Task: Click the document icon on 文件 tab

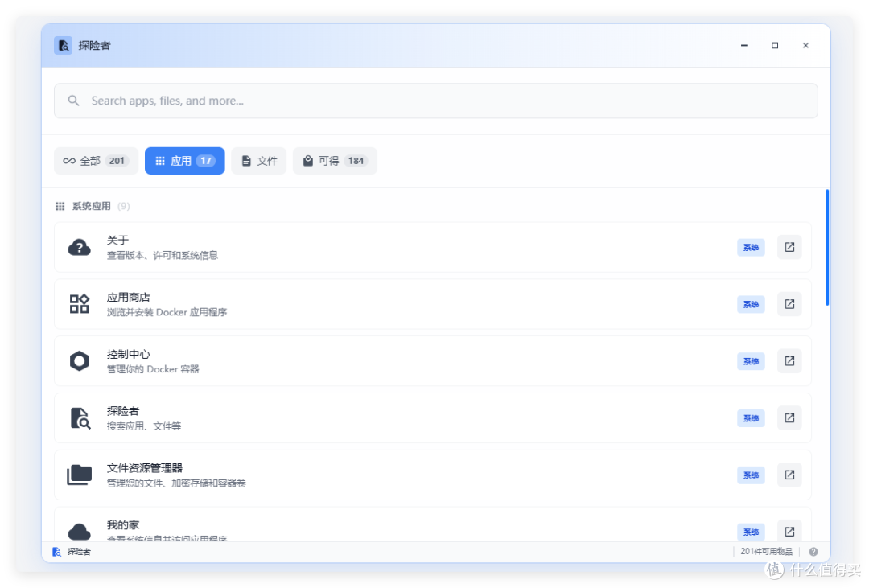Action: click(x=246, y=161)
